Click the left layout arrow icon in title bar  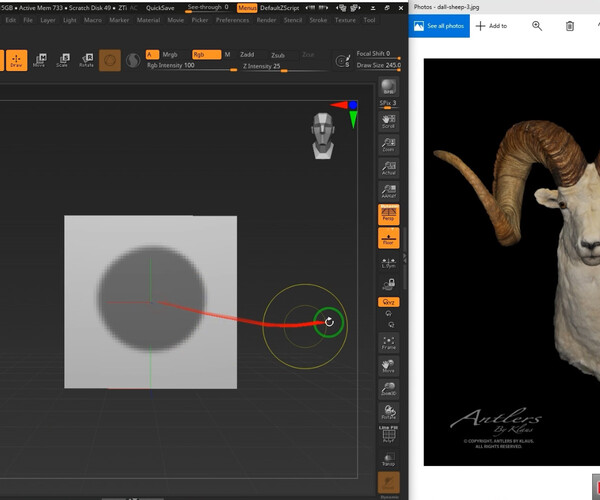pos(342,8)
